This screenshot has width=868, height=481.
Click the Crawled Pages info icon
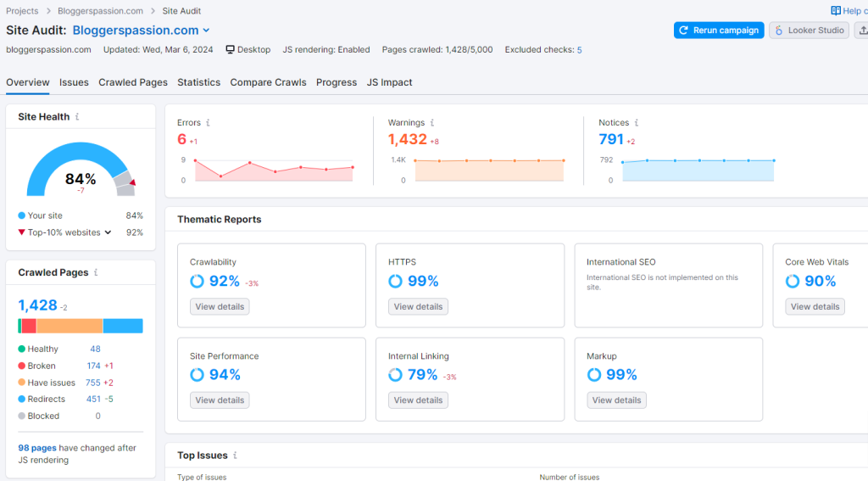(96, 272)
